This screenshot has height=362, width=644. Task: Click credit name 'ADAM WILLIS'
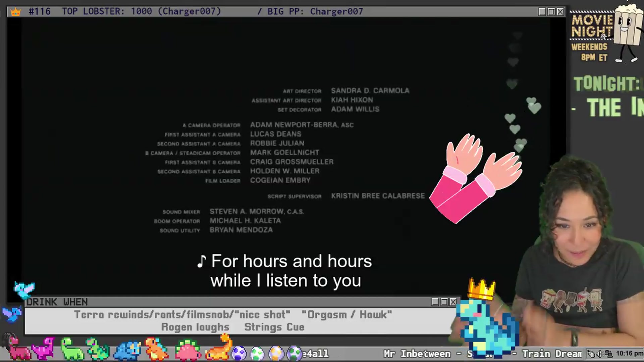coord(355,109)
